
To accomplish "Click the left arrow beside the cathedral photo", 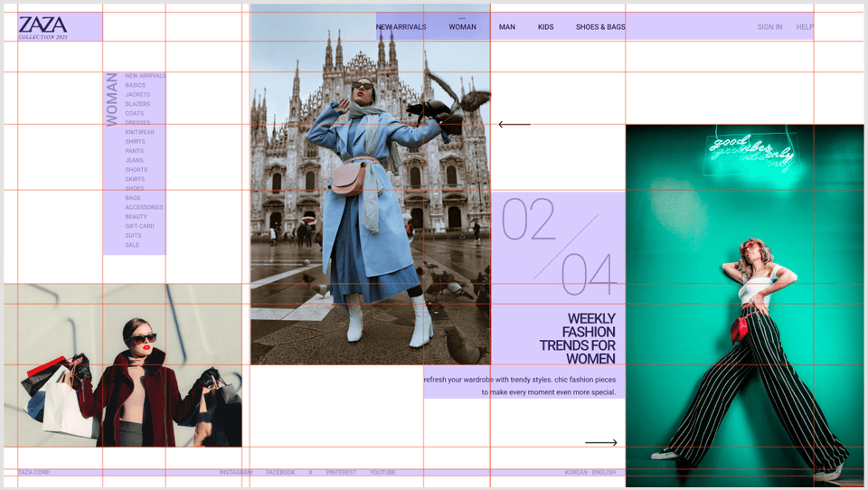I will point(514,125).
